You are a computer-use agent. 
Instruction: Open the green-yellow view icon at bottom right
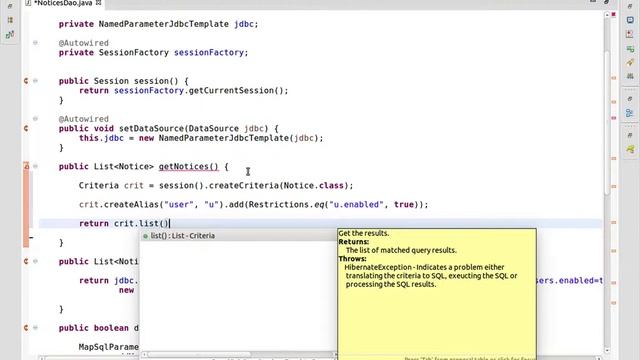pos(630,149)
